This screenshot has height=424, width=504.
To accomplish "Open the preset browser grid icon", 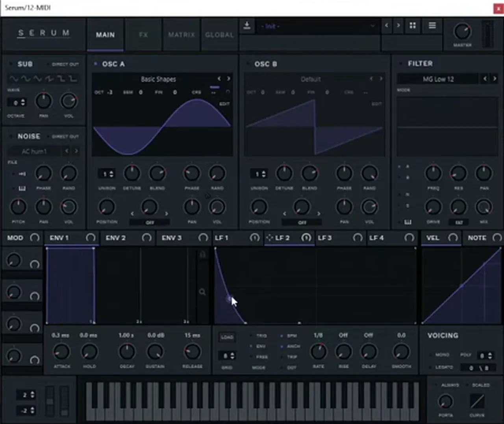I will coord(413,26).
